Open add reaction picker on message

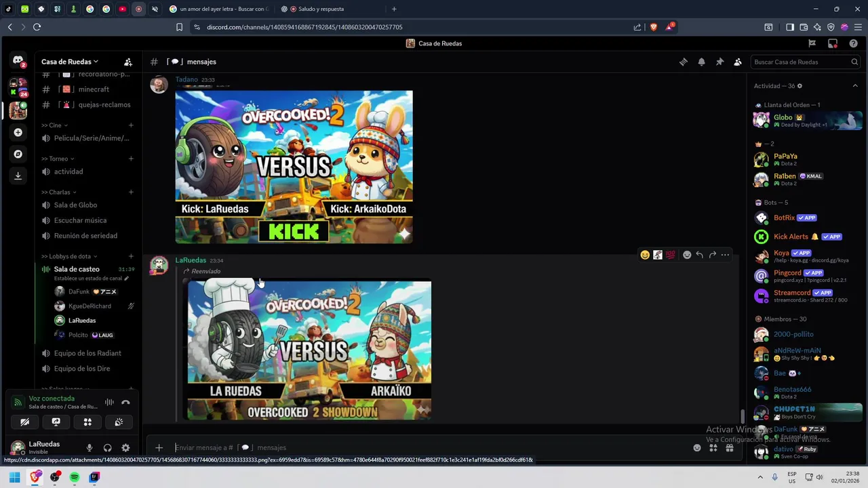pos(687,255)
